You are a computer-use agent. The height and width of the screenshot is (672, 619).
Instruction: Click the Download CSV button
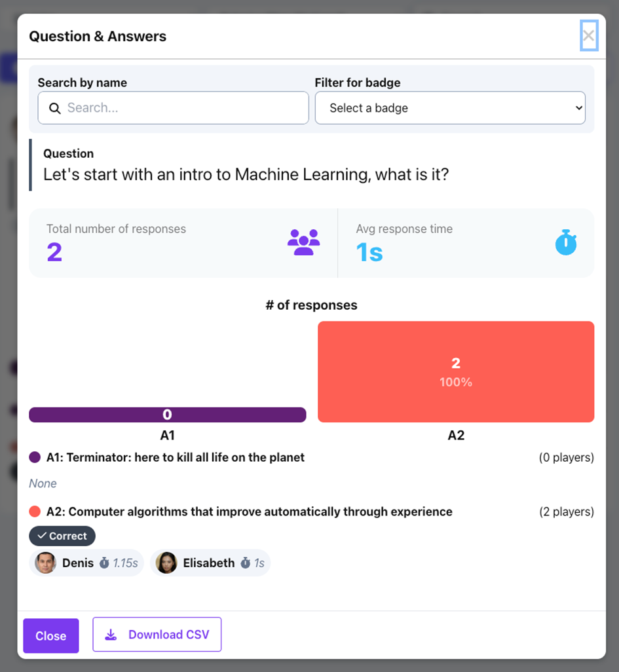157,634
